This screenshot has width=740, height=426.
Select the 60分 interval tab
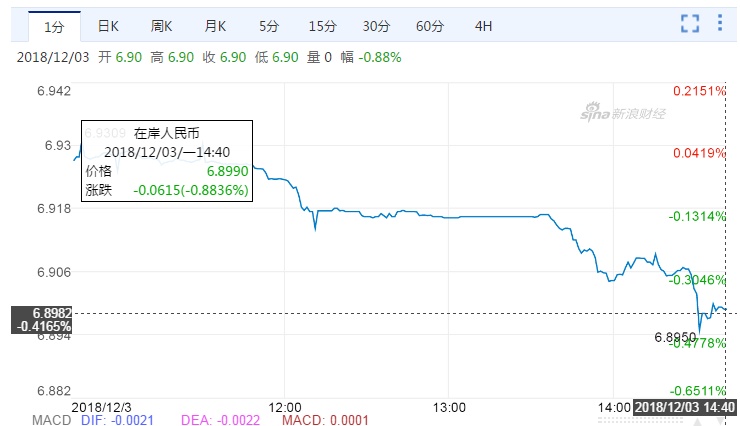[429, 23]
